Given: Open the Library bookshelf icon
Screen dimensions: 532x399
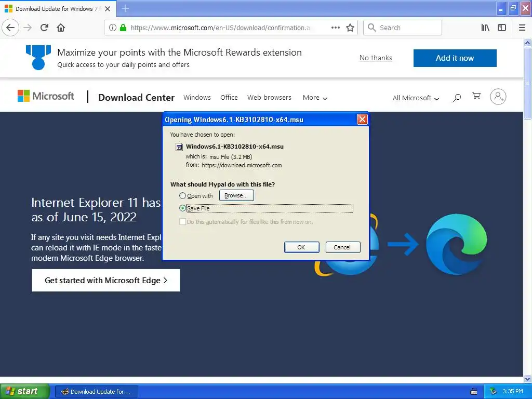Looking at the screenshot, I should (485, 28).
